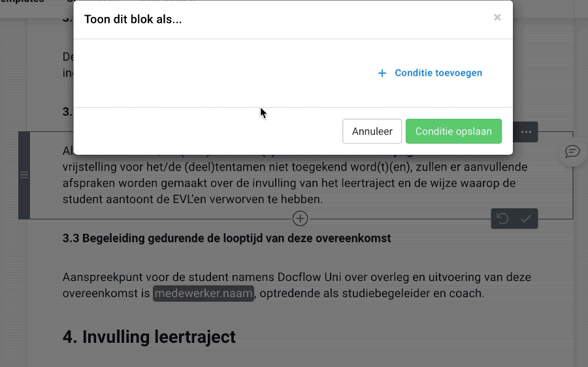Open the comments speech bubble icon
The image size is (588, 367).
pyautogui.click(x=572, y=152)
